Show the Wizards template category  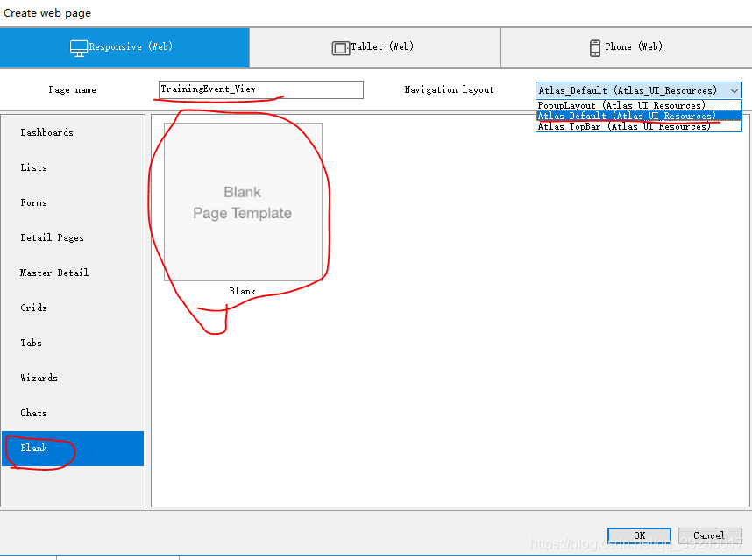[39, 379]
